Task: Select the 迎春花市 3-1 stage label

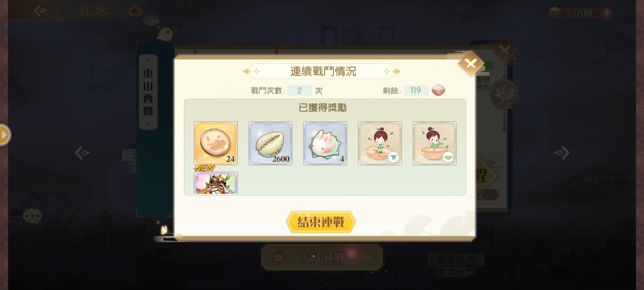Action: (x=456, y=265)
